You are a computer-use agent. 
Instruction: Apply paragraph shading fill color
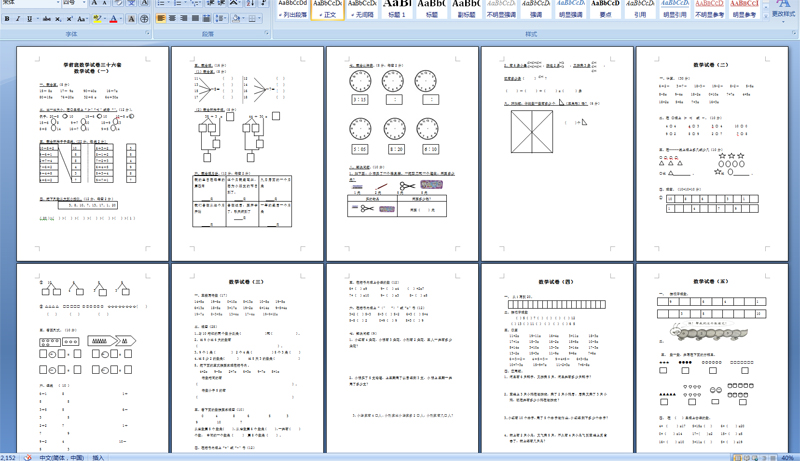pyautogui.click(x=235, y=18)
